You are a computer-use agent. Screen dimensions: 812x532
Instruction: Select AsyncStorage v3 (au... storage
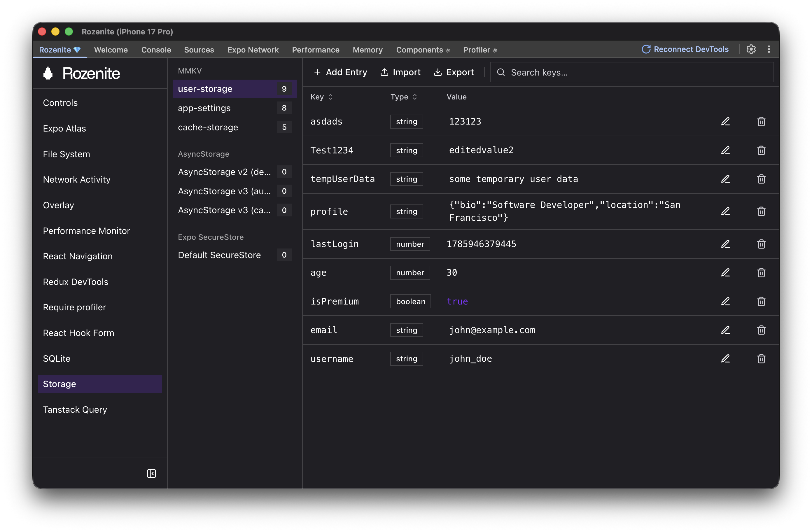[235, 191]
